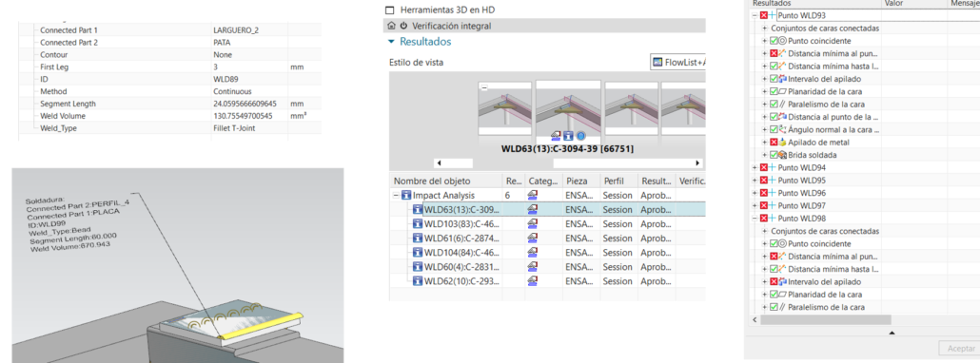Enable the Herramientas 3D en HD checkbox

pyautogui.click(x=390, y=10)
